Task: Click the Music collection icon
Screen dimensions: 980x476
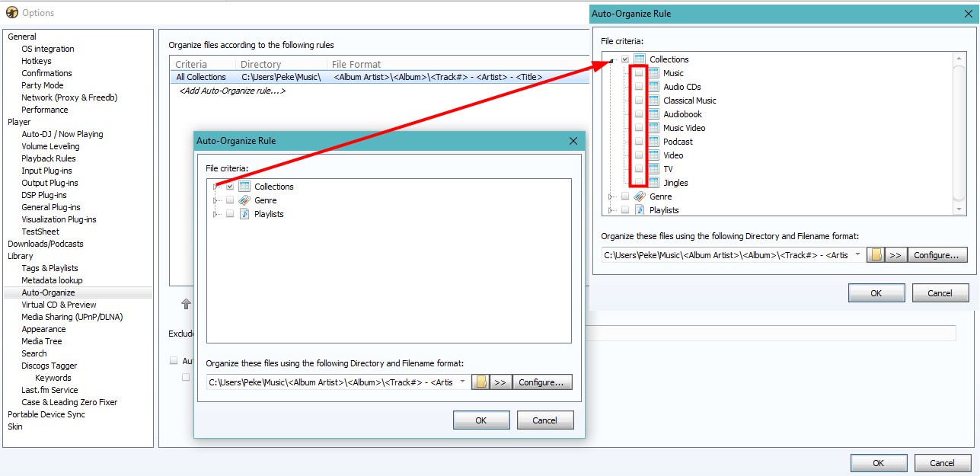Action: [653, 73]
